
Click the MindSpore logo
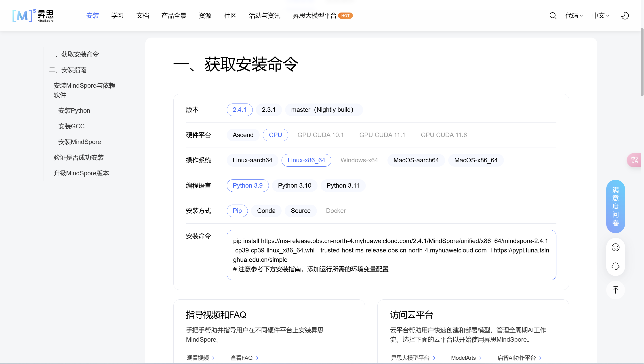coord(33,16)
